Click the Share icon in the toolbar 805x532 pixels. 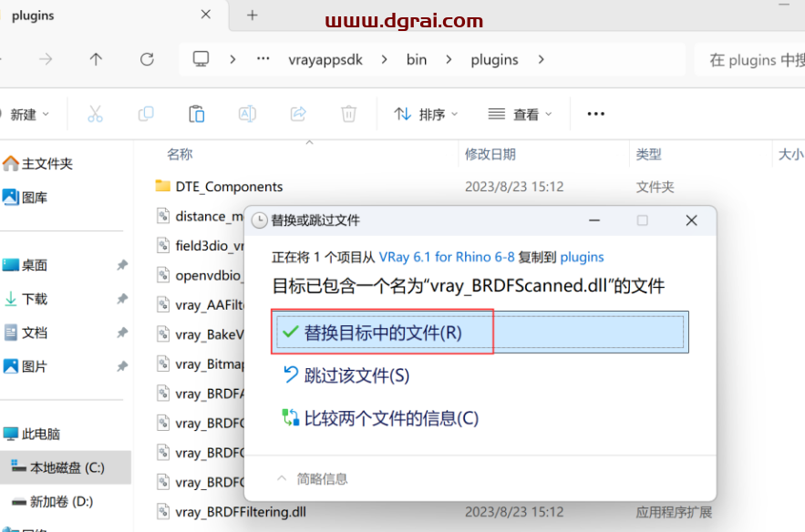[297, 113]
